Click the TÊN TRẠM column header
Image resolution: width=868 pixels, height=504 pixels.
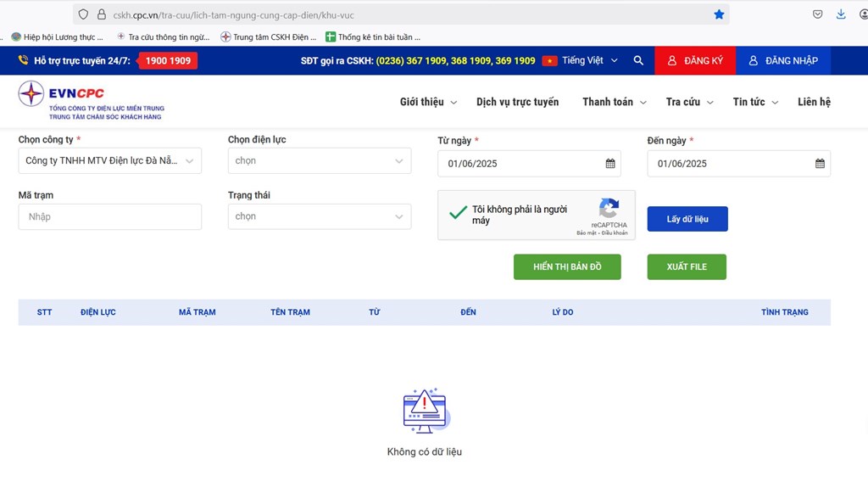tap(290, 312)
